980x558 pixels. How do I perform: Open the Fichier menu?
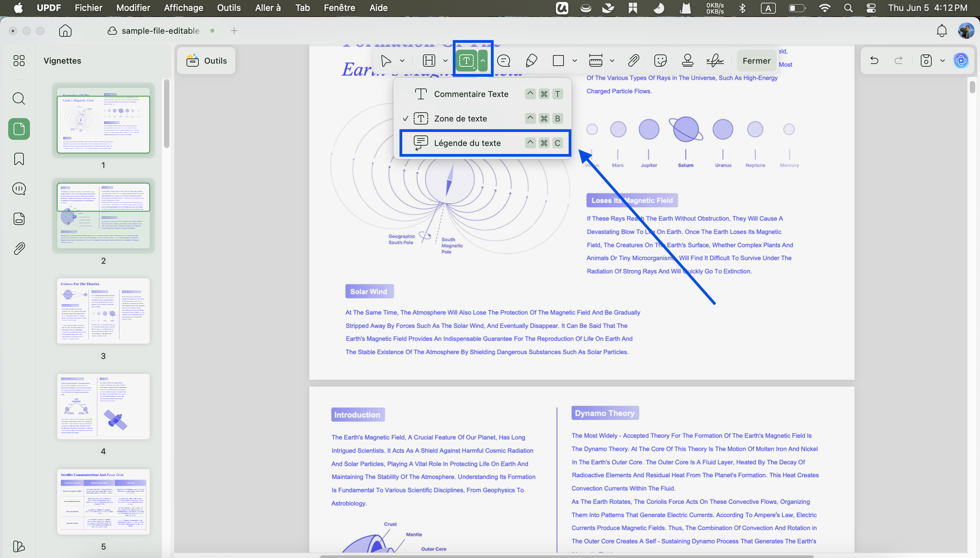[x=88, y=8]
